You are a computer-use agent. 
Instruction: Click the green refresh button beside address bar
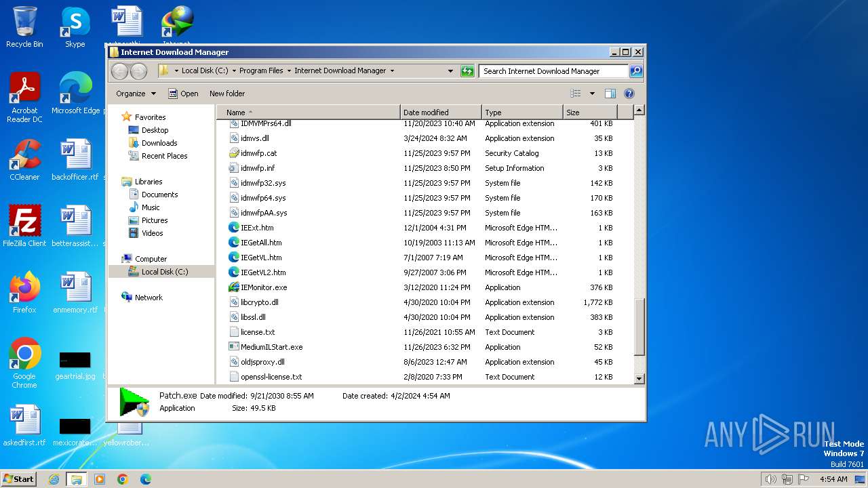pyautogui.click(x=467, y=70)
